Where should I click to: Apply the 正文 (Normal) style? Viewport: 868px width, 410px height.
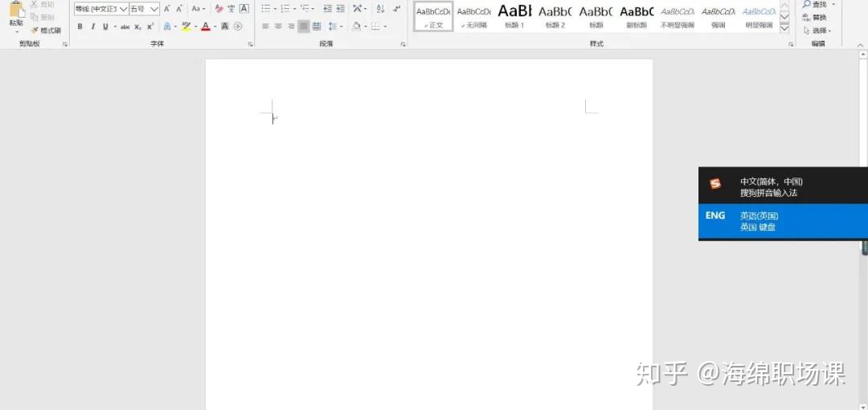[433, 16]
